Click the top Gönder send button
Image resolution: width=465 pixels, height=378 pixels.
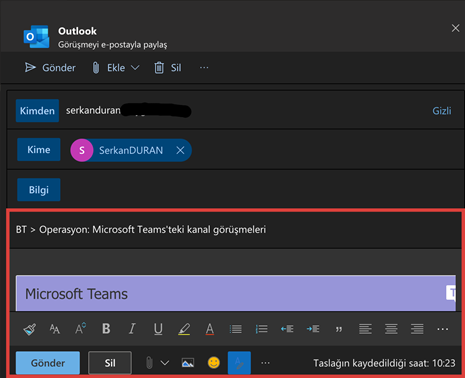[x=50, y=68]
